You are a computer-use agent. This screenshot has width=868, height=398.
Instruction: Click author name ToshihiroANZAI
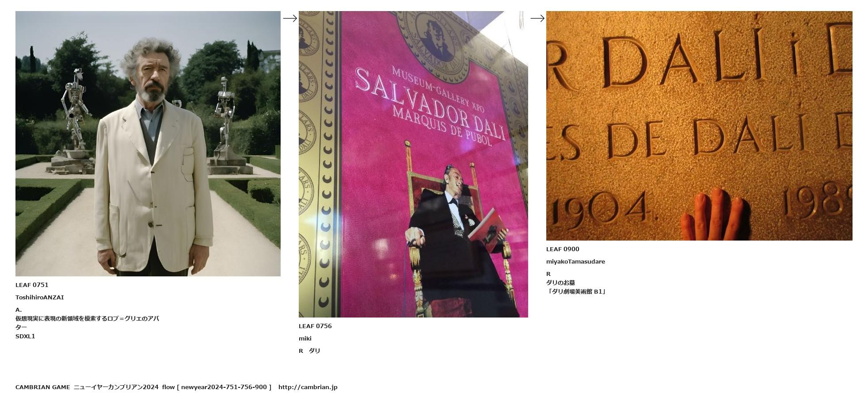40,297
